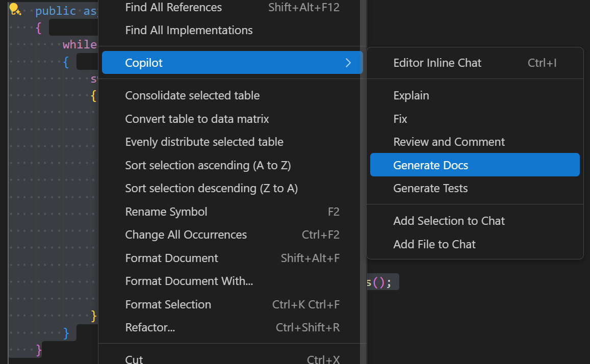The height and width of the screenshot is (364, 590).
Task: Run Review and Comment
Action: (x=449, y=142)
